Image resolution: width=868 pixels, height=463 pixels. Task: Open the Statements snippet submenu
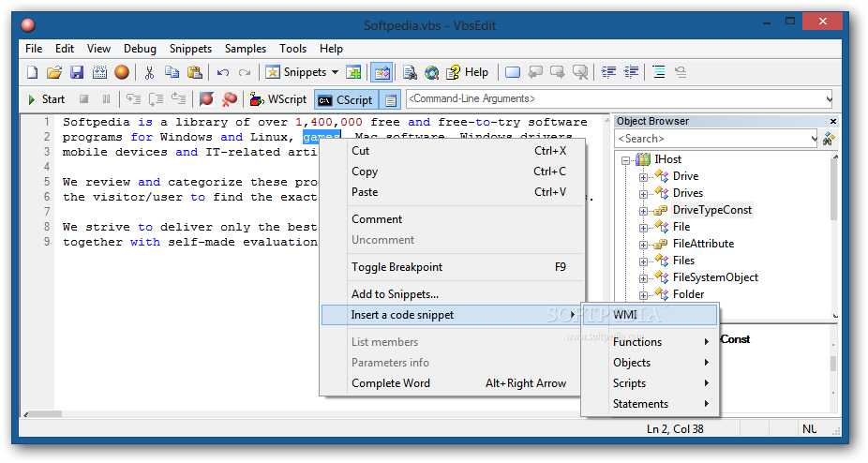point(651,403)
